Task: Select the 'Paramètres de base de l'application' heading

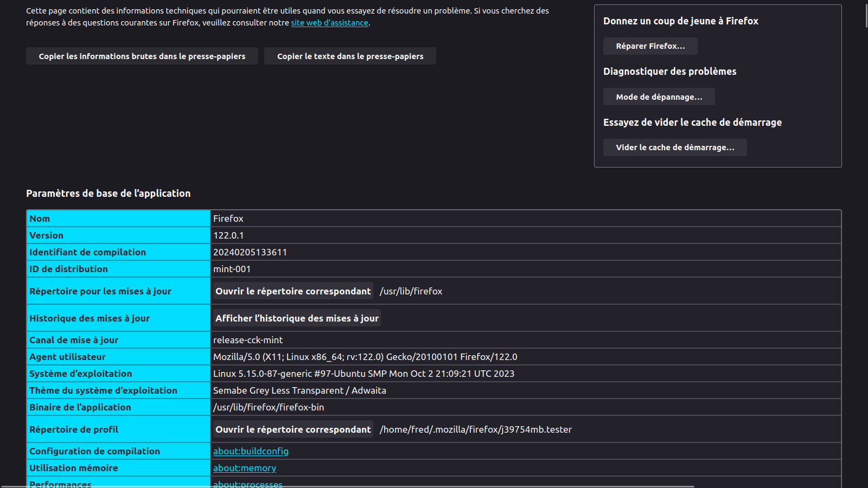Action: tap(108, 194)
